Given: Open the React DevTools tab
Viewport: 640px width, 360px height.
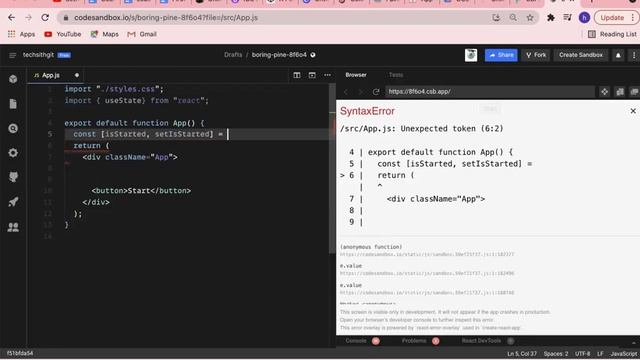Looking at the screenshot, I should tap(481, 341).
